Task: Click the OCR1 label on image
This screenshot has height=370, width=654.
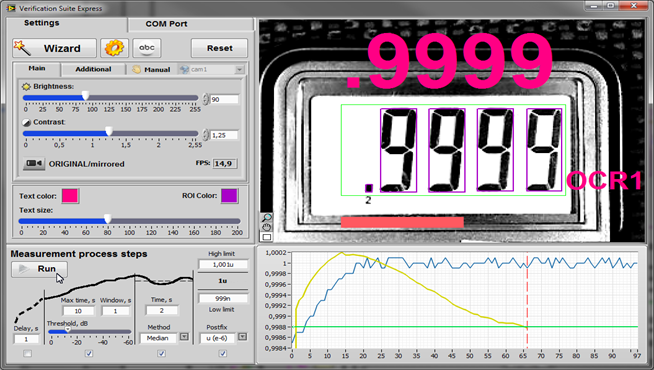Action: pyautogui.click(x=604, y=181)
